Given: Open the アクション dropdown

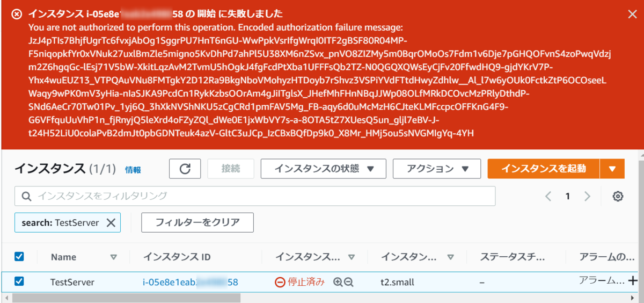Looking at the screenshot, I should pyautogui.click(x=437, y=169).
